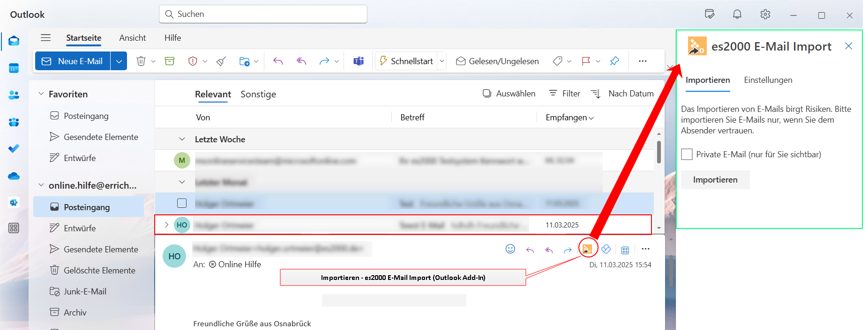Click the Neue E-Mail button

[x=73, y=61]
